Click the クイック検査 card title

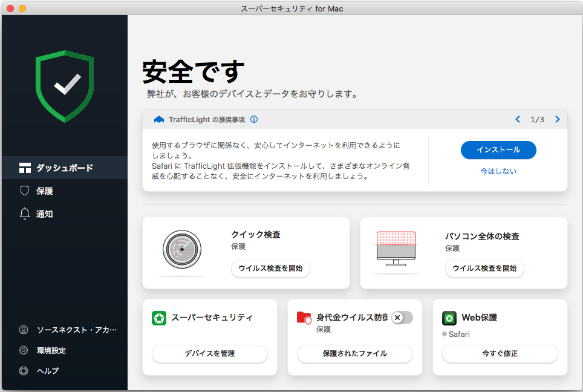click(256, 234)
